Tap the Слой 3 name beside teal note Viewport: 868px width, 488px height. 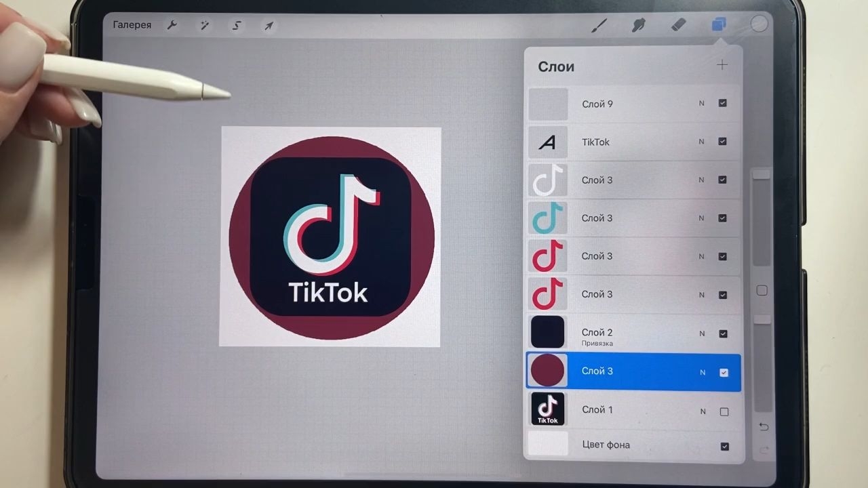point(597,218)
